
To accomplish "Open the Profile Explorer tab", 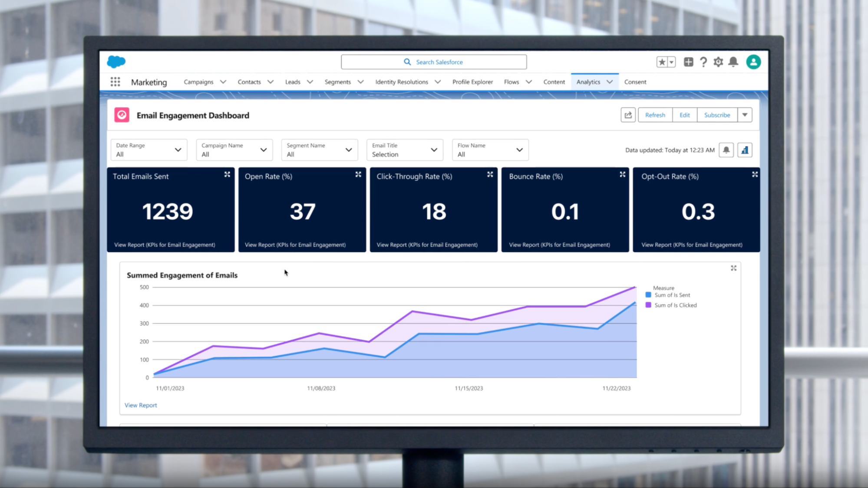I will coord(472,82).
